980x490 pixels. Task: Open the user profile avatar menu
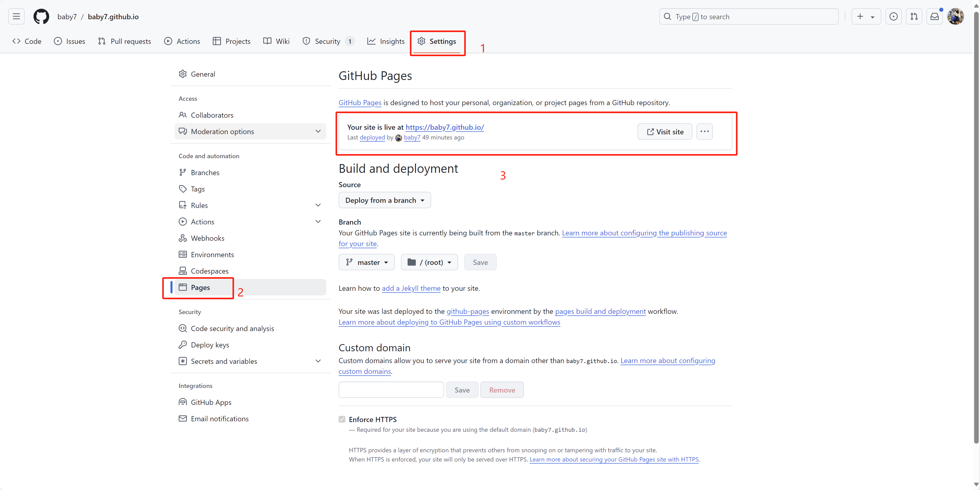pos(955,16)
